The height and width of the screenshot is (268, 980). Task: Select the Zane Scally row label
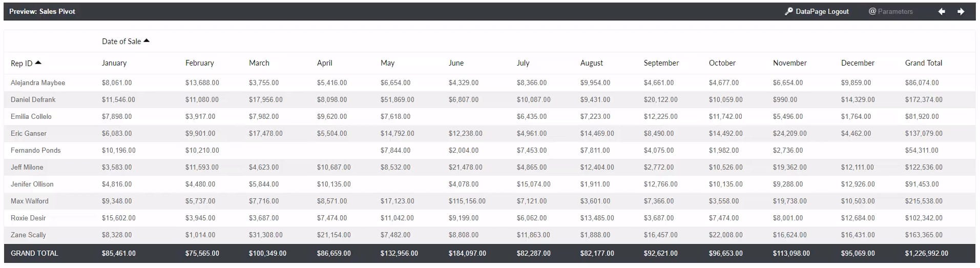coord(28,235)
